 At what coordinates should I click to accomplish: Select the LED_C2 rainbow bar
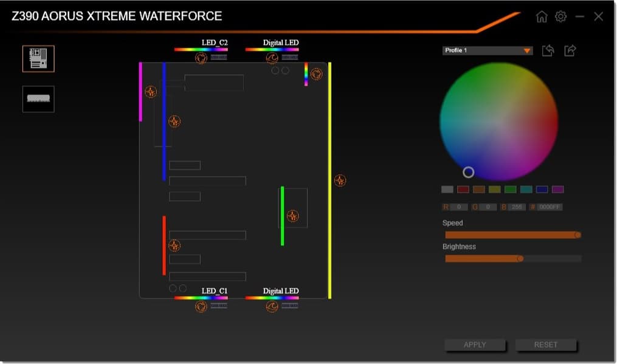[x=201, y=50]
